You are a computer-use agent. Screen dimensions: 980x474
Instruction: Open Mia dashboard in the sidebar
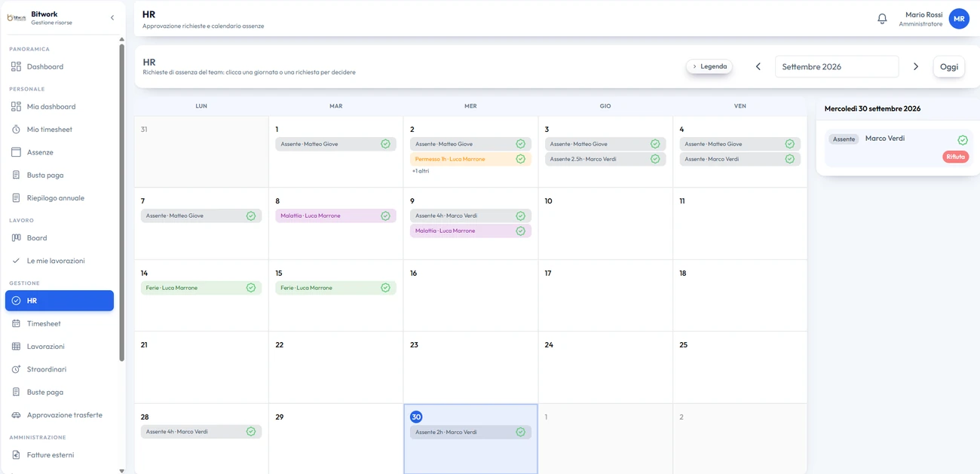click(60, 107)
